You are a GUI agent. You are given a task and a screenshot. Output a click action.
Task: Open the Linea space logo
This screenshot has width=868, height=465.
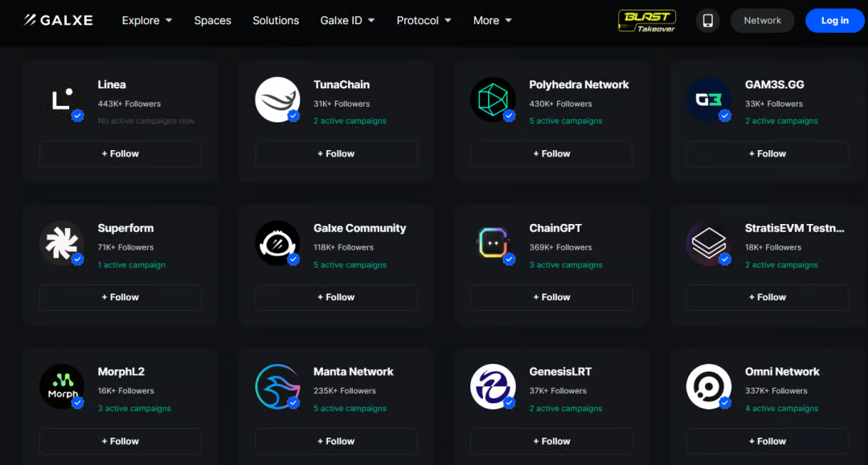point(62,100)
